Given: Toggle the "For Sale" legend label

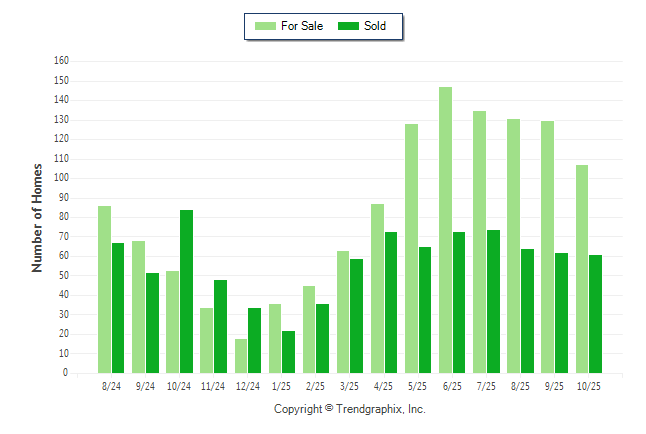Looking at the screenshot, I should 302,26.
